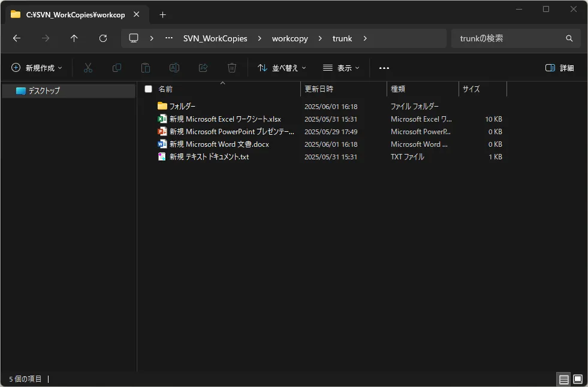Switch to large thumbnails view in status bar
The width and height of the screenshot is (588, 387).
(x=578, y=379)
